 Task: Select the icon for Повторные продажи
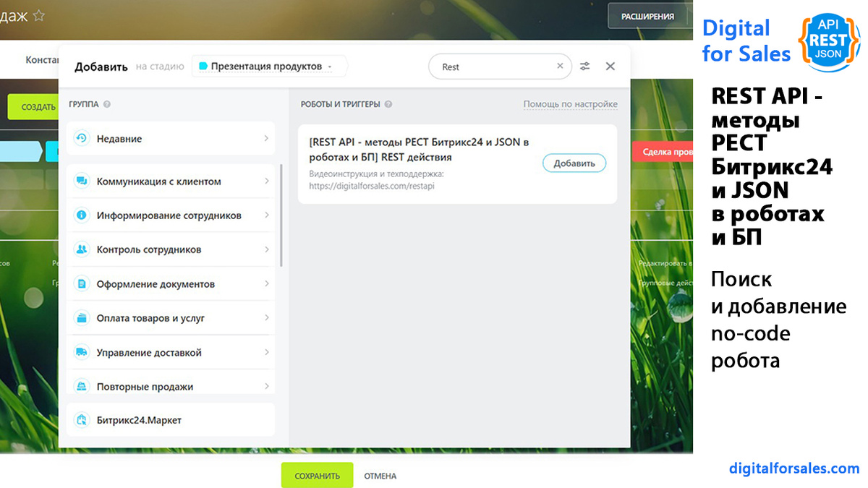pyautogui.click(x=82, y=385)
